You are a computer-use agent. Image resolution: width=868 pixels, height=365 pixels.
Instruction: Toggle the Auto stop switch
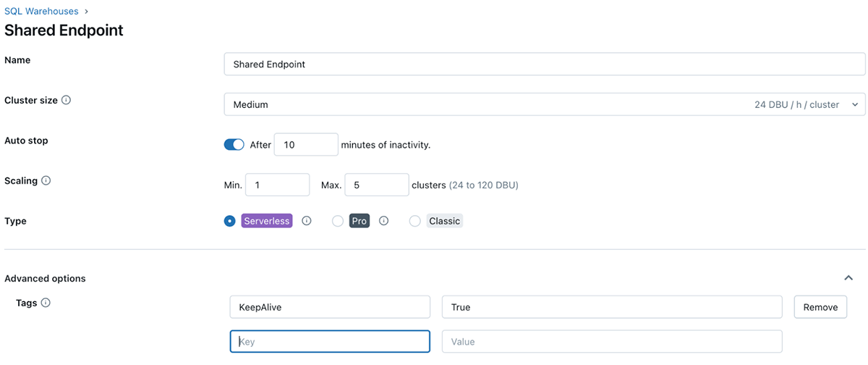pos(234,145)
